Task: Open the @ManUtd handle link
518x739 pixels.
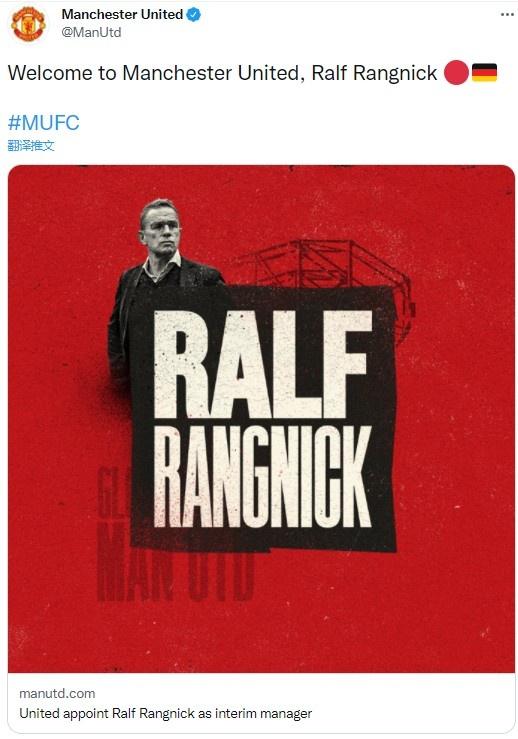Action: coord(91,33)
